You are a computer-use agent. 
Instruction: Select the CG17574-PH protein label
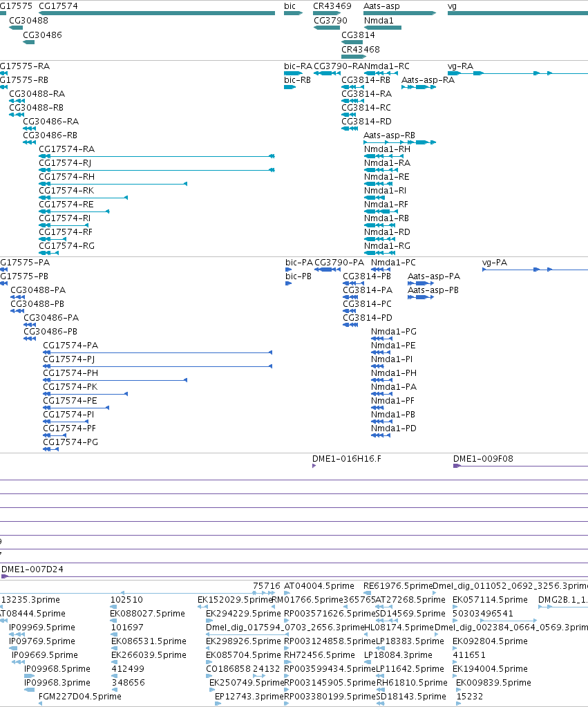pos(70,373)
